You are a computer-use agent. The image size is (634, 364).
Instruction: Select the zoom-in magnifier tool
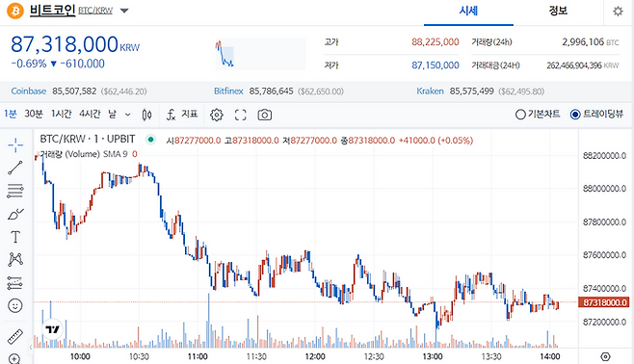pyautogui.click(x=14, y=359)
